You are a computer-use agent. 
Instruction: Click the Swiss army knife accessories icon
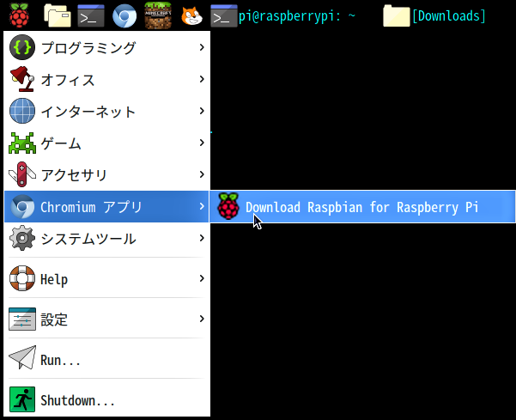(22, 174)
